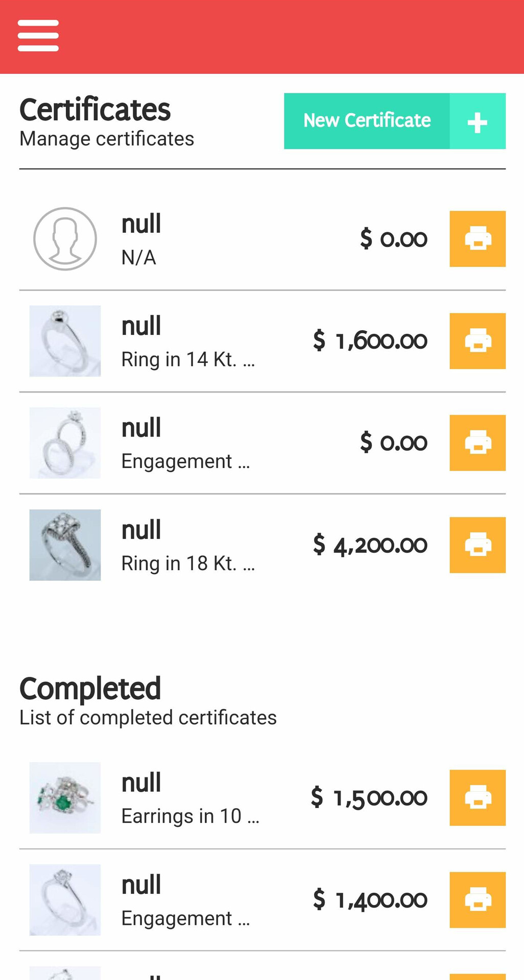Print the $0.00 Engagement certificate
524x980 pixels.
coord(478,443)
